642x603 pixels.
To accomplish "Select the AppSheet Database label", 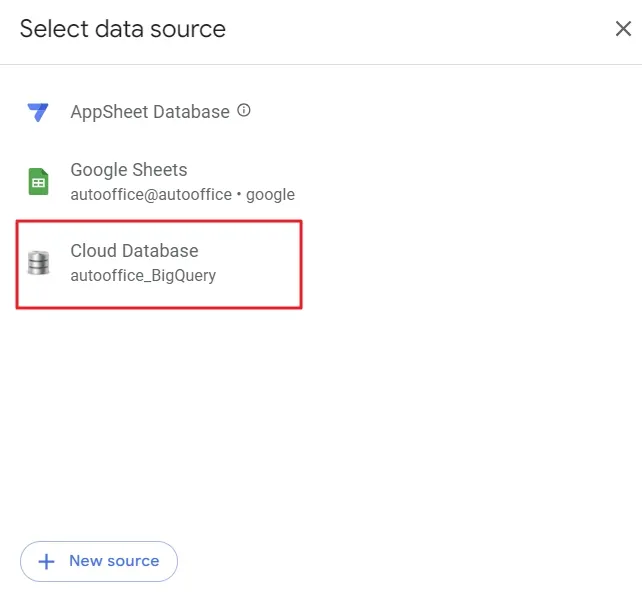I will (149, 112).
